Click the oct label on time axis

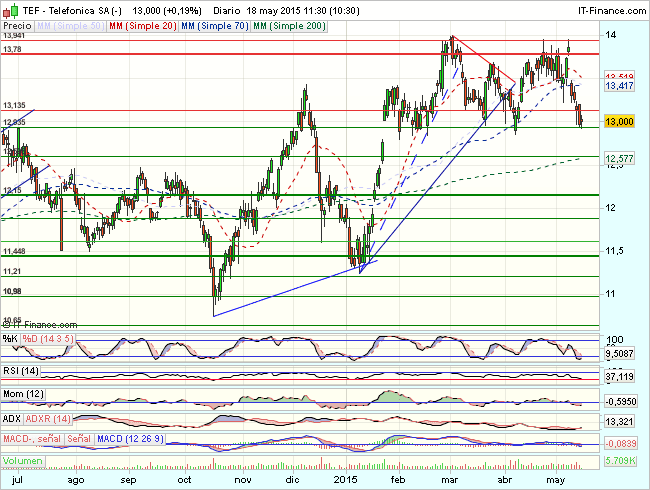tap(184, 480)
